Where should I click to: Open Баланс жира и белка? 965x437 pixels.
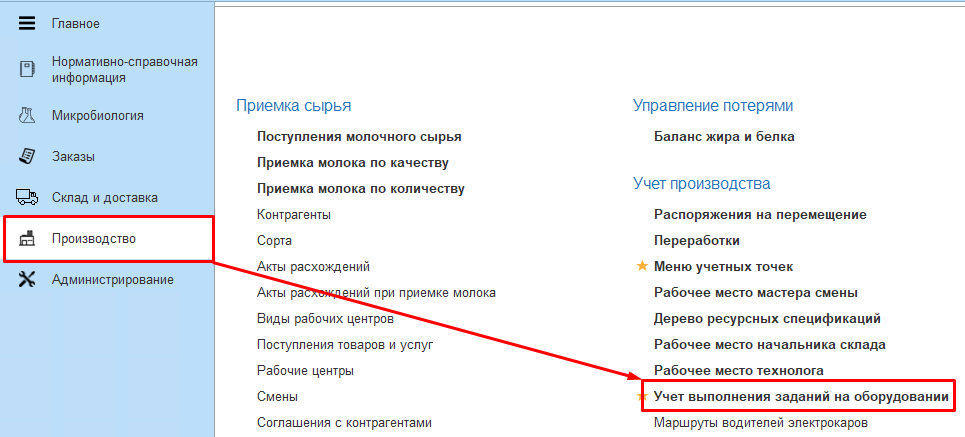[x=724, y=137]
